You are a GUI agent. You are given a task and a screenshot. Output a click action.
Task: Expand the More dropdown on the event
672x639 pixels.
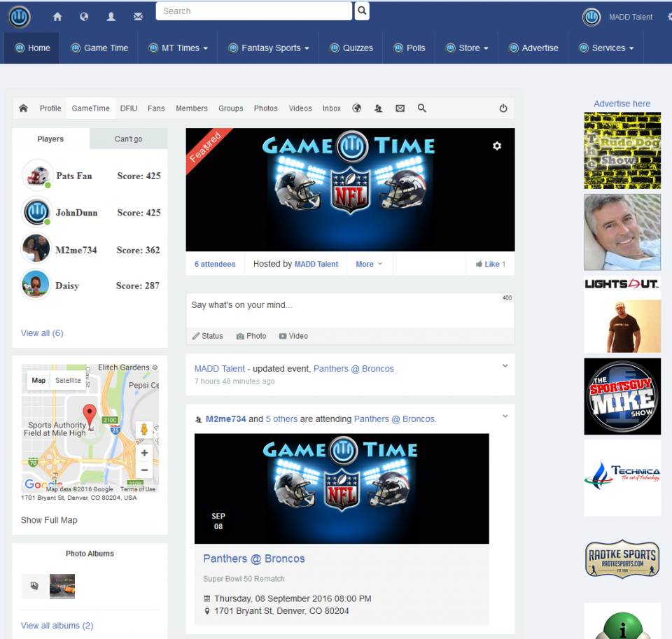(369, 264)
